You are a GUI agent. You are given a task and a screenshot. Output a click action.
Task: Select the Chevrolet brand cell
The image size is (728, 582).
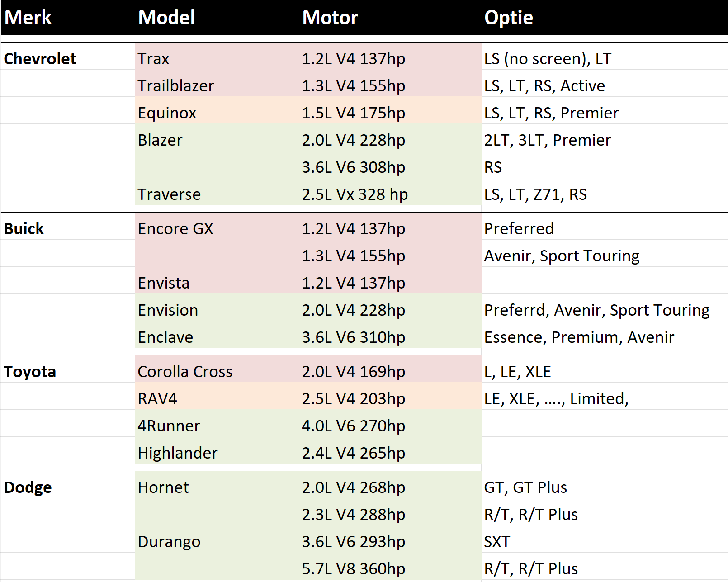click(40, 59)
